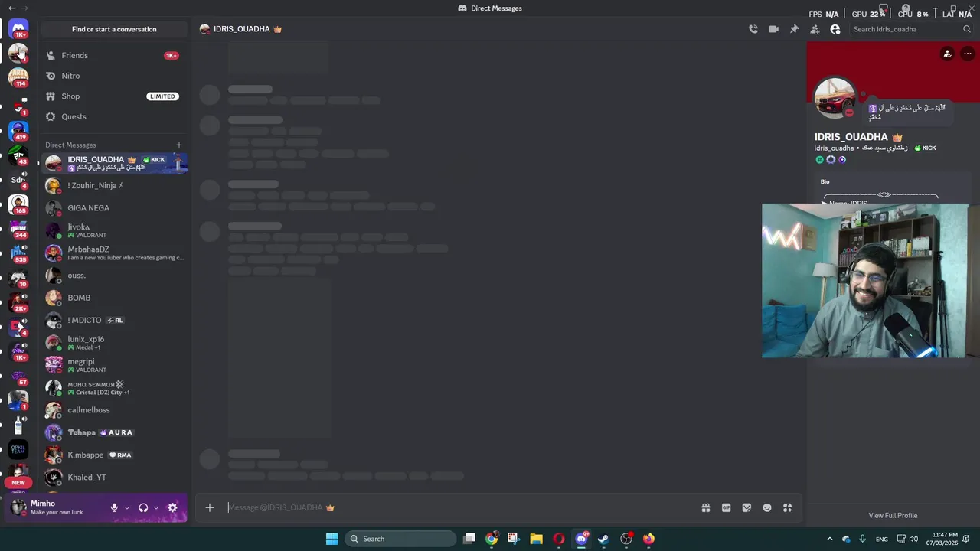The height and width of the screenshot is (551, 980).
Task: Open the server showing 165 badge
Action: click(x=18, y=204)
